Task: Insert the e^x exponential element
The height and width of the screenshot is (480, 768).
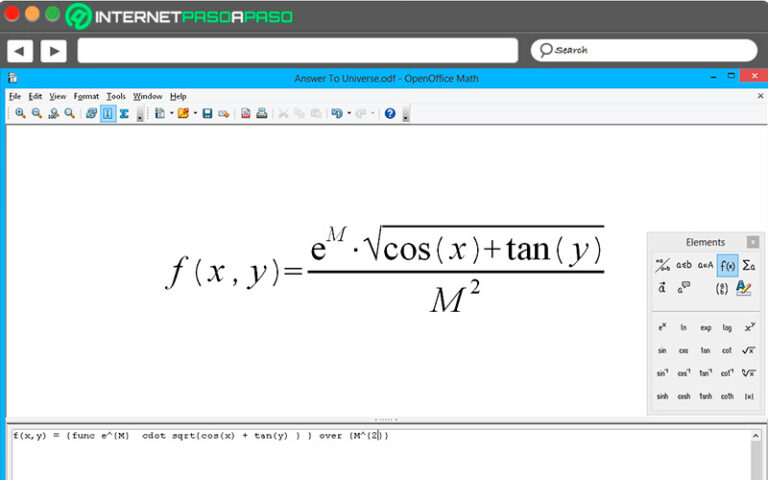Action: point(662,328)
